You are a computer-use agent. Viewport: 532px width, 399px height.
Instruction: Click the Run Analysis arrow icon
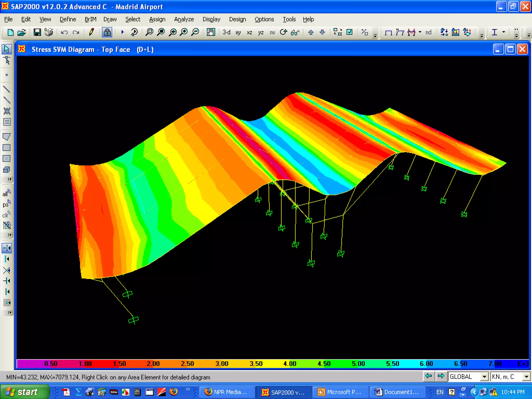click(122, 32)
